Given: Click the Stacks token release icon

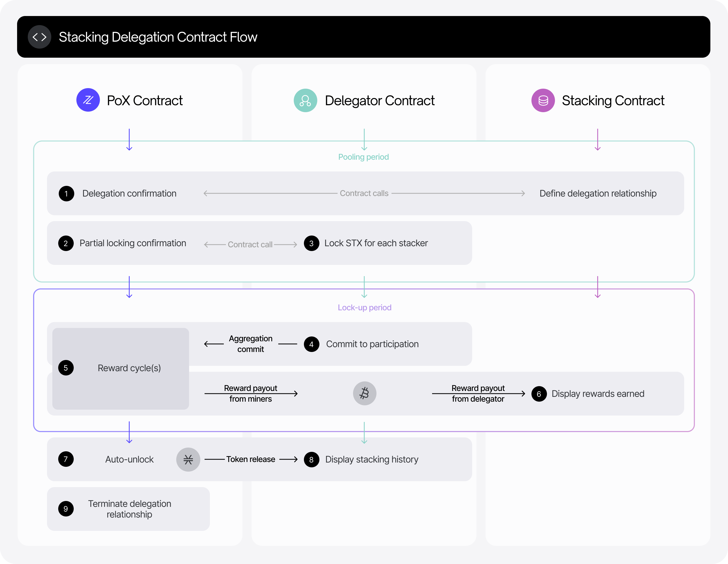Looking at the screenshot, I should tap(188, 459).
